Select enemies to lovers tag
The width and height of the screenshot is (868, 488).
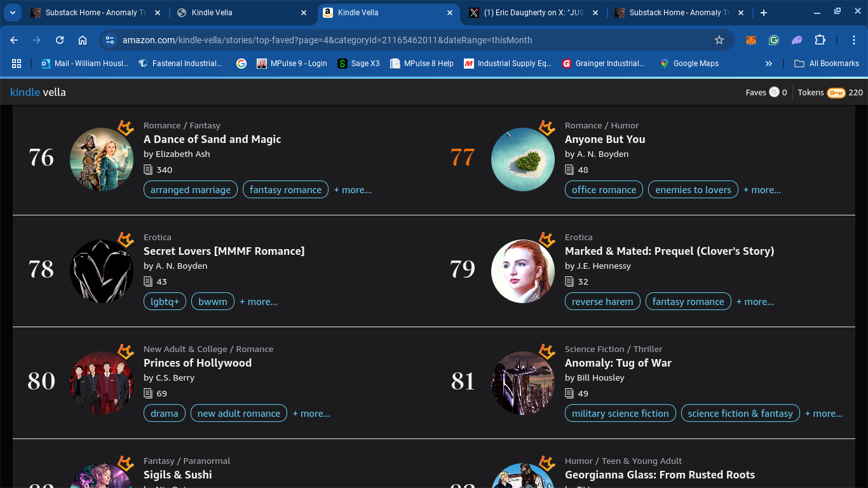[x=693, y=189]
